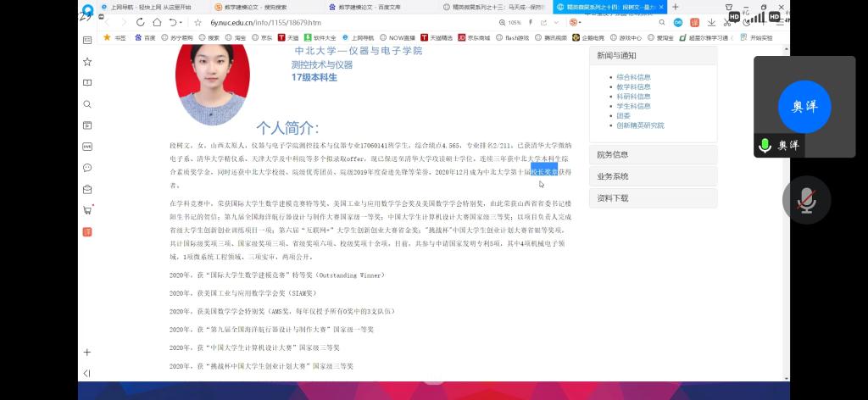Unmute the microphone floating button
Viewport: 868px width, 400px height.
806,200
